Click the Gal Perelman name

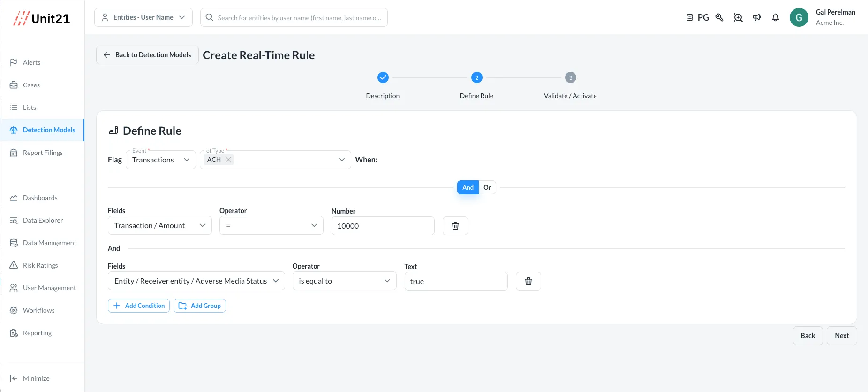836,12
